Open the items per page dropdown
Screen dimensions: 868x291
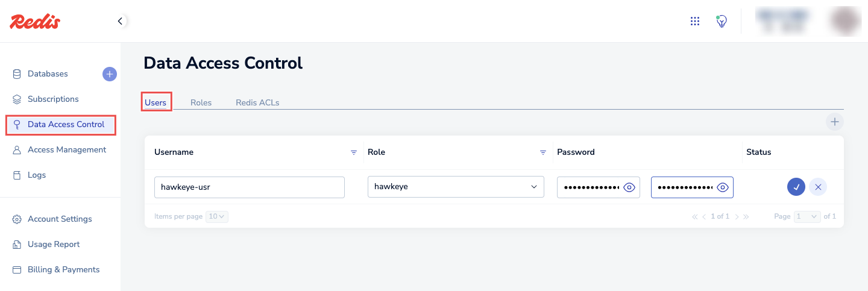pyautogui.click(x=216, y=216)
